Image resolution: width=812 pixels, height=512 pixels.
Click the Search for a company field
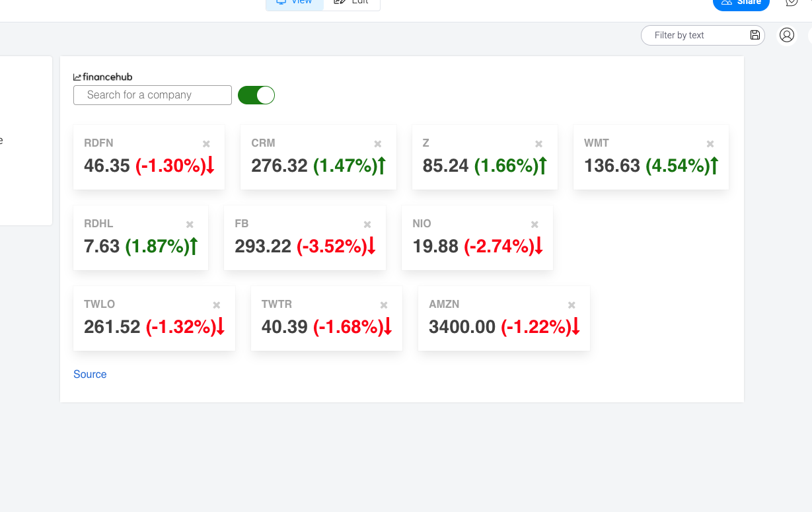tap(153, 95)
